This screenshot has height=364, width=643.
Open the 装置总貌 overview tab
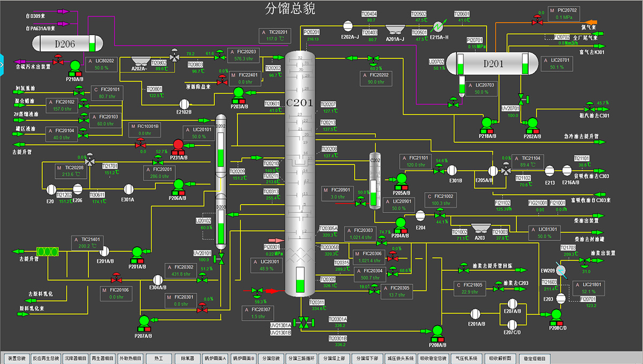point(15,358)
